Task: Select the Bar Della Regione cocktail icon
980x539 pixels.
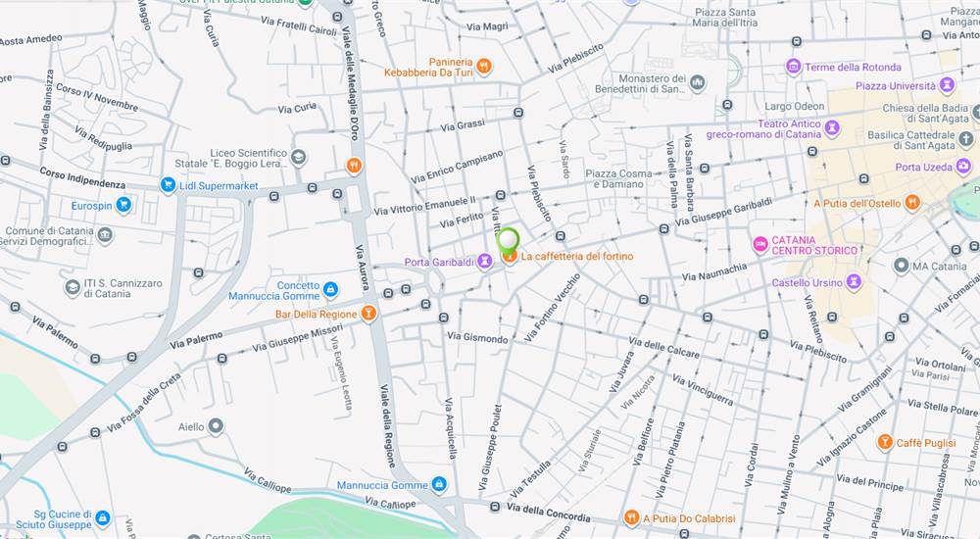Action: 368,314
